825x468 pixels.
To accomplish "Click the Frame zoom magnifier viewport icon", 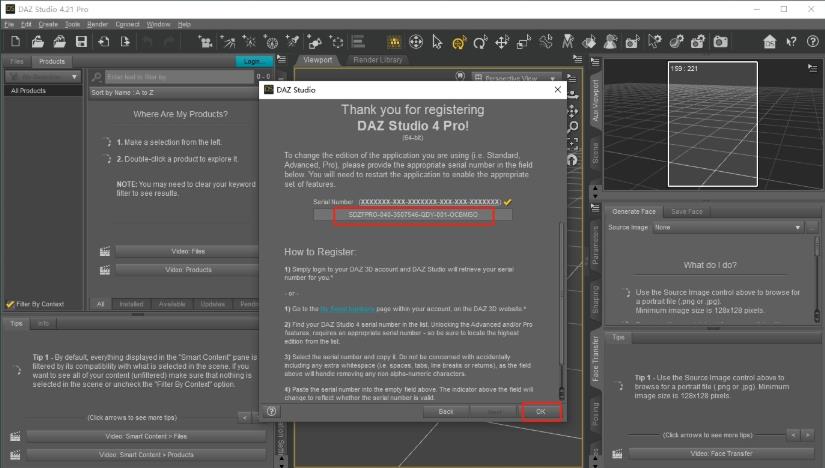I will click(573, 126).
